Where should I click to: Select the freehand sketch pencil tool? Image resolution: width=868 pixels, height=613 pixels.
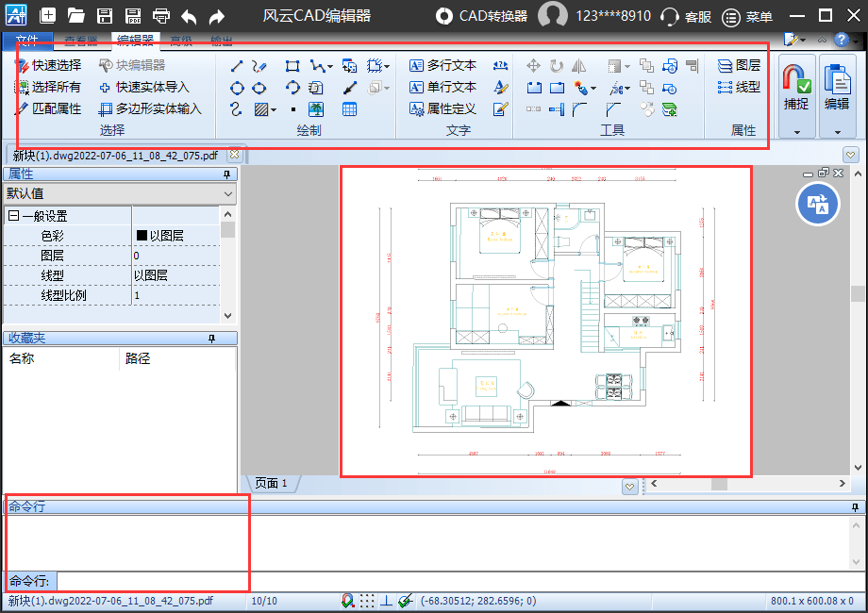tap(259, 66)
